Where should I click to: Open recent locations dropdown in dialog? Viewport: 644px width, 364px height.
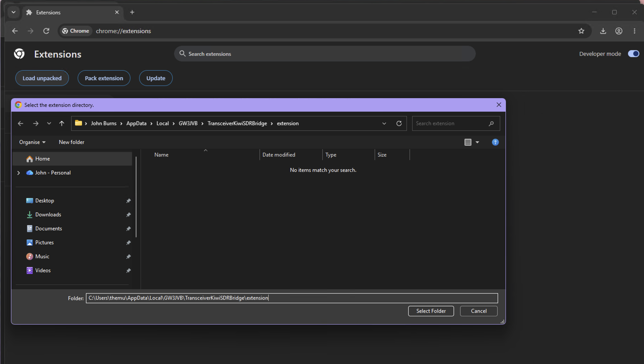(x=49, y=123)
